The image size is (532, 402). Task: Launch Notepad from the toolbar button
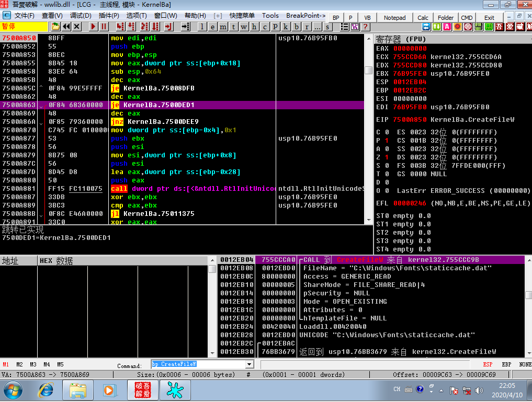(x=394, y=18)
